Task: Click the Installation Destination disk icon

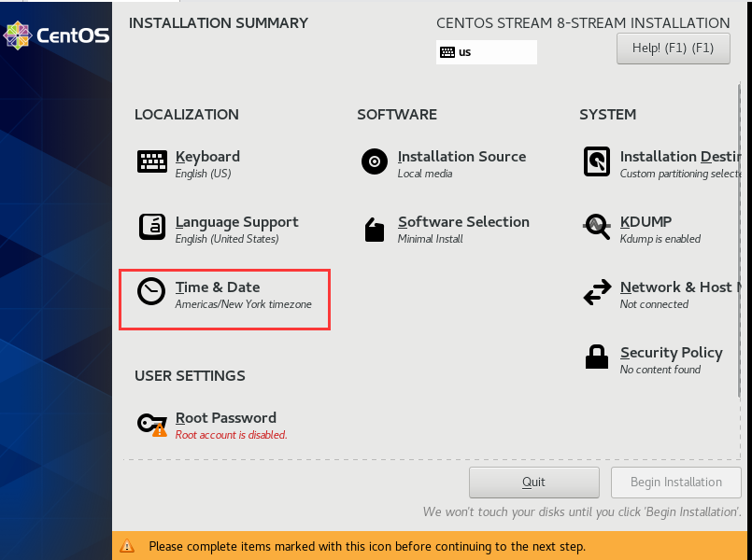Action: 597,161
